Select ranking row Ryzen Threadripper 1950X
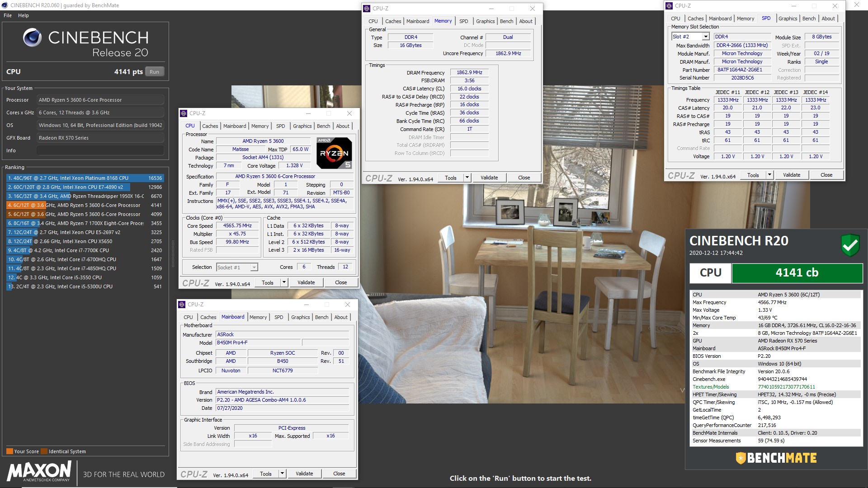This screenshot has height=488, width=868. pos(85,196)
